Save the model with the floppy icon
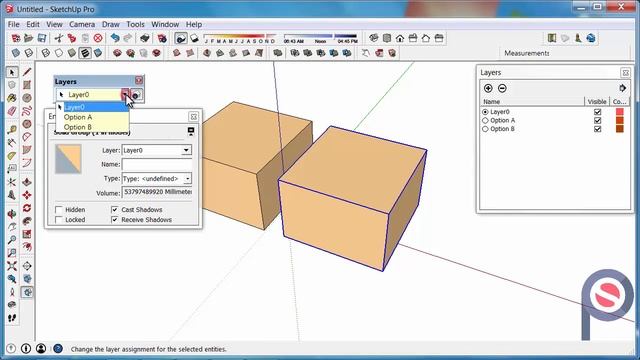 coord(42,38)
